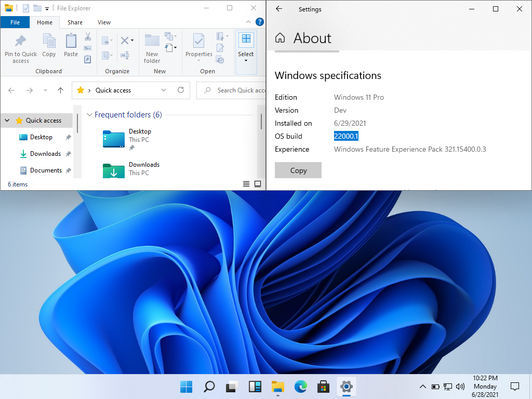Click the Properties icon in Open group
Viewport: 532px width, 399px height.
click(198, 42)
